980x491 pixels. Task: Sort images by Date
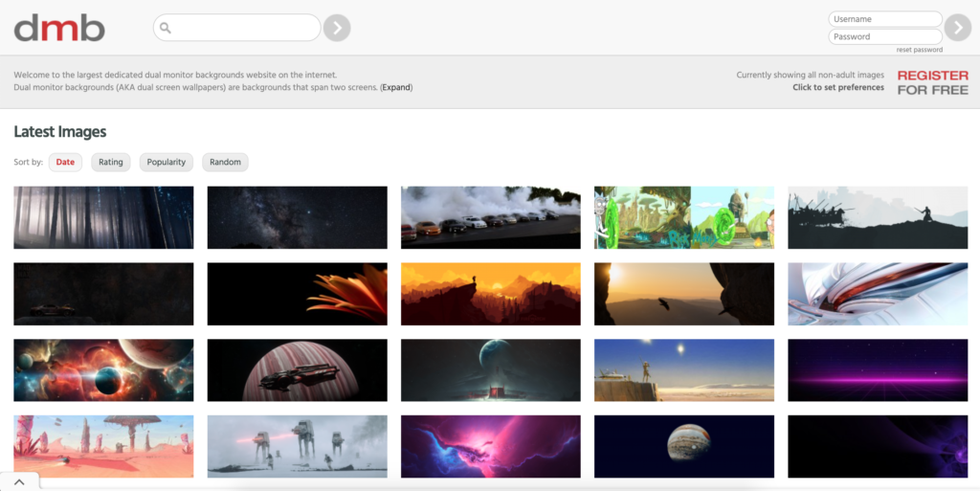coord(65,162)
